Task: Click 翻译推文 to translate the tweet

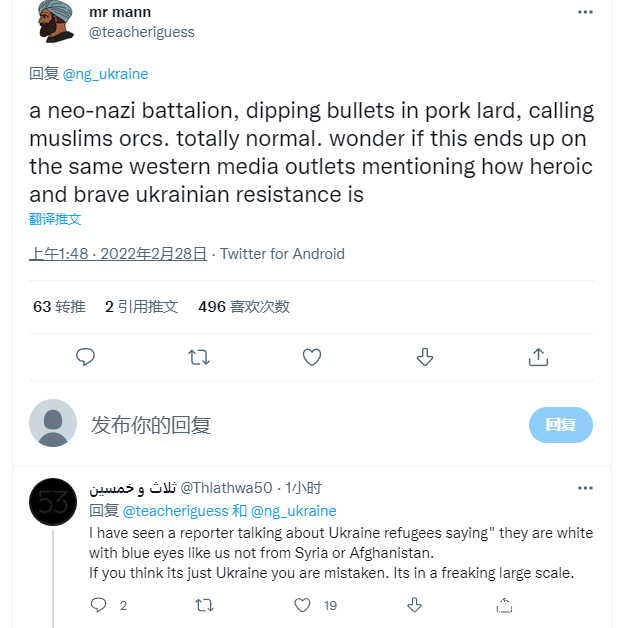Action: pos(55,219)
